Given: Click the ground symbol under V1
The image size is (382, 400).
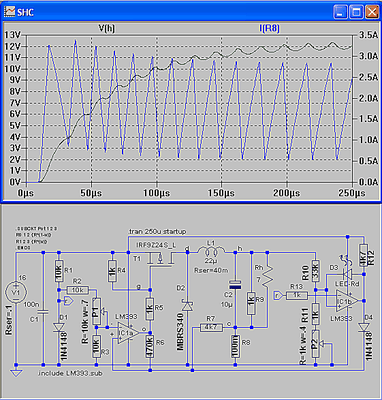Looking at the screenshot, I should point(15,373).
